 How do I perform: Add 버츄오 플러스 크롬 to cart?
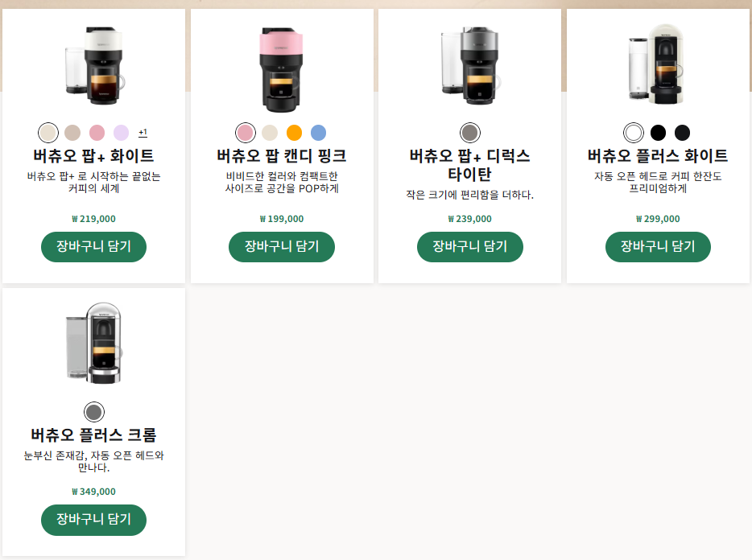tap(93, 520)
